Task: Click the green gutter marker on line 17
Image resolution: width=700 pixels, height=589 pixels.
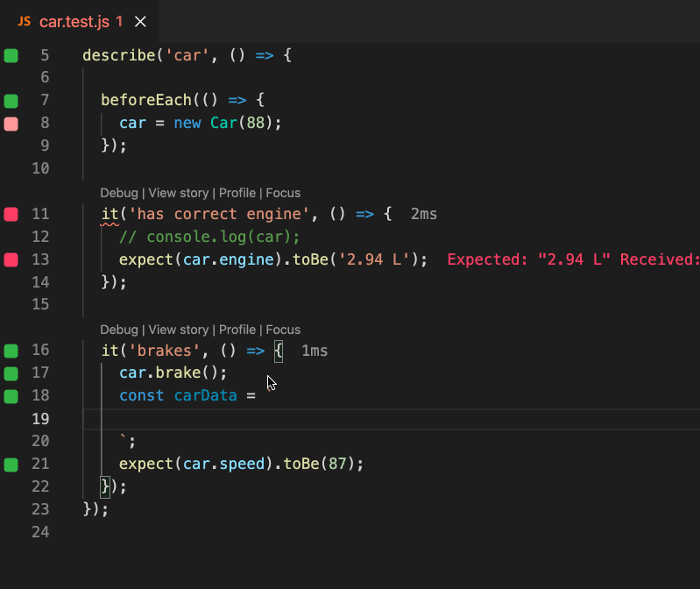Action: pos(11,374)
